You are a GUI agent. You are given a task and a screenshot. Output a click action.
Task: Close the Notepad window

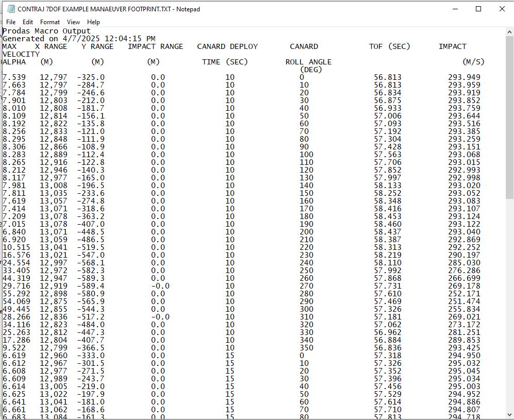[502, 9]
